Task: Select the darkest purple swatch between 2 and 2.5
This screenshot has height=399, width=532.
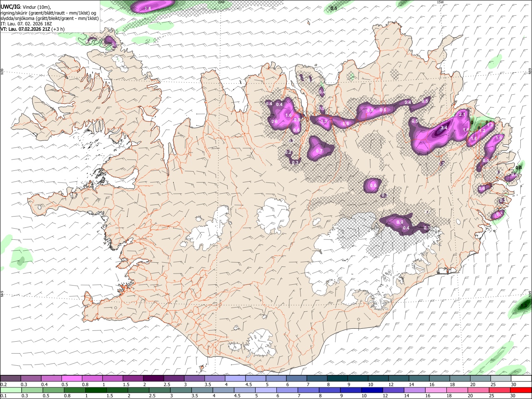Action: pyautogui.click(x=153, y=378)
